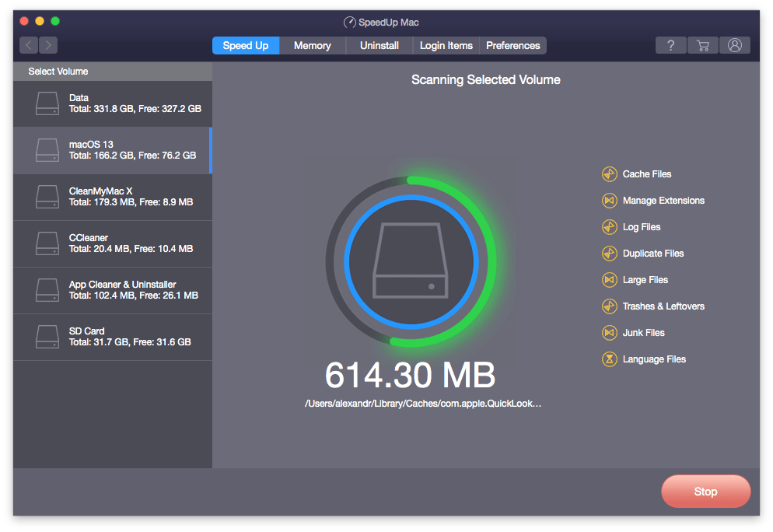Select the Large Files category icon
Screen dimensions: 773x532
coord(609,280)
